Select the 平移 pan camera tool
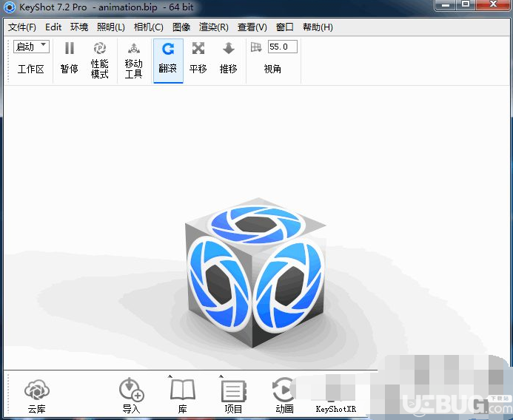Screen dimensions: 513x420 [198, 58]
